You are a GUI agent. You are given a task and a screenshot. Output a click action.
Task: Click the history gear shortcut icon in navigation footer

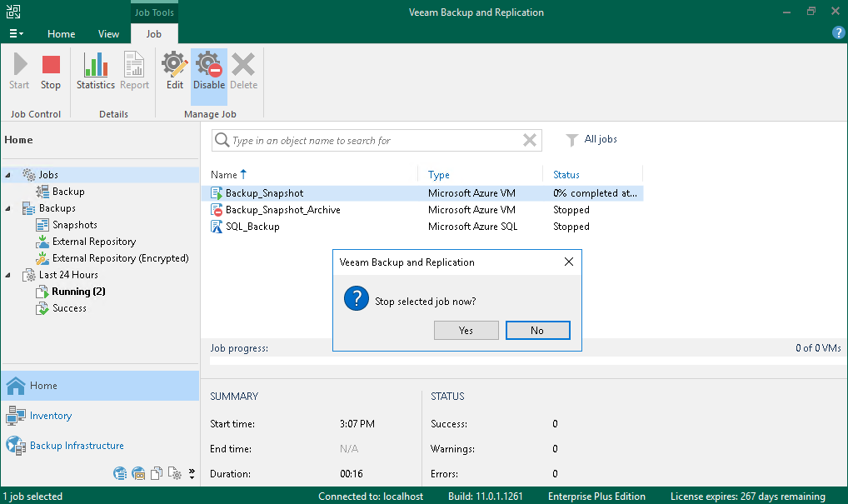pyautogui.click(x=175, y=474)
